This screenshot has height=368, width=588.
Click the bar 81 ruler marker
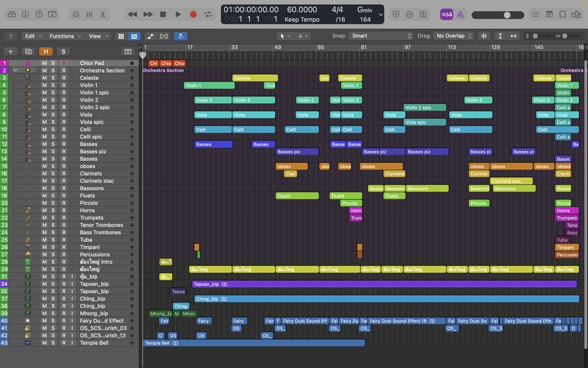click(x=363, y=47)
